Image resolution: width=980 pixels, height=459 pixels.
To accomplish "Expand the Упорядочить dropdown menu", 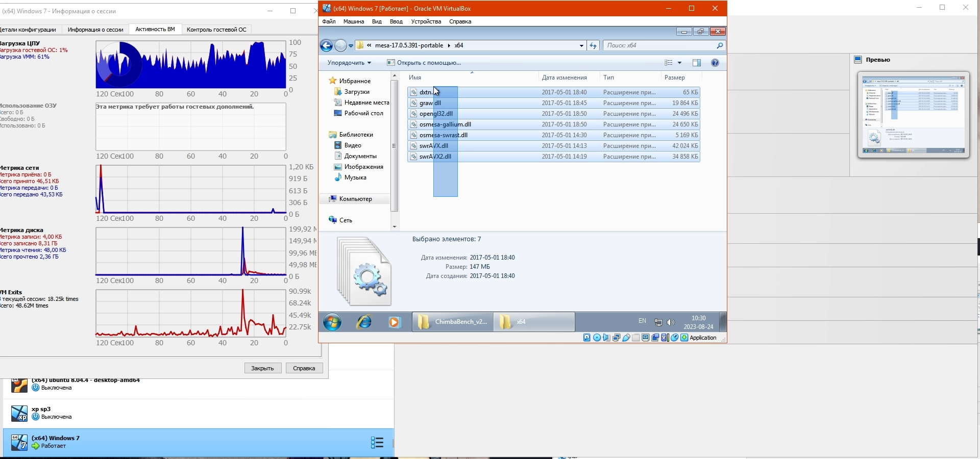I will 349,63.
